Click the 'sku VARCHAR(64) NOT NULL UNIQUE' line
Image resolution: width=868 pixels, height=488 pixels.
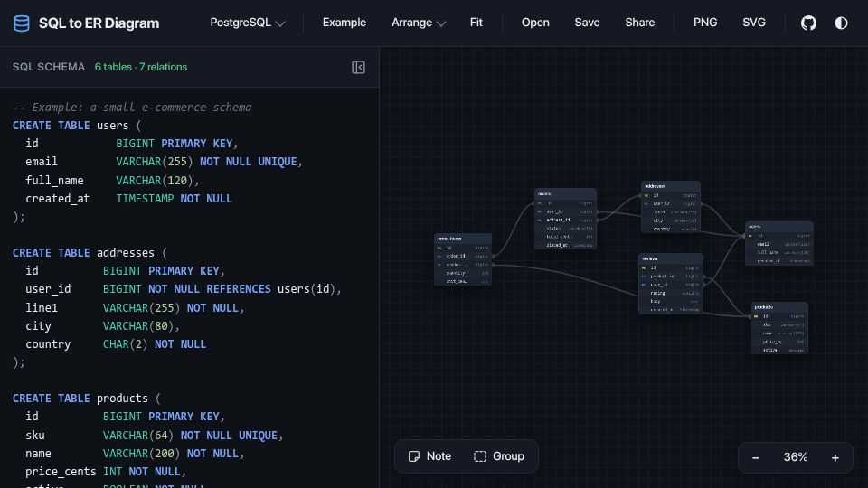click(155, 436)
